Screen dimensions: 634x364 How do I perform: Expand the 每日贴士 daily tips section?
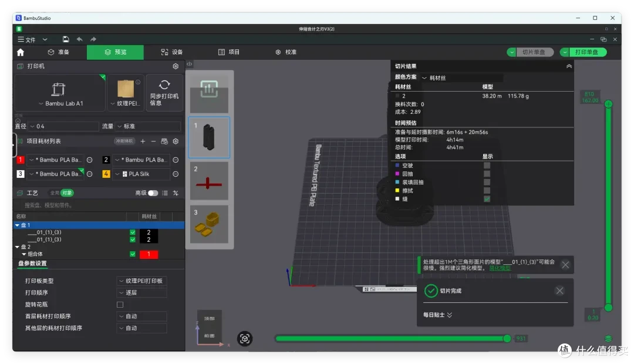coord(437,315)
